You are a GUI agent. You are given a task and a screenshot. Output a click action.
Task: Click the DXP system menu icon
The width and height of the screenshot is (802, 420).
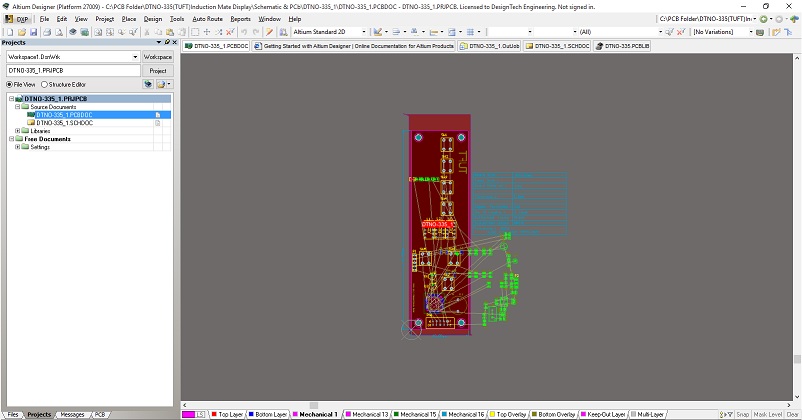[x=17, y=19]
